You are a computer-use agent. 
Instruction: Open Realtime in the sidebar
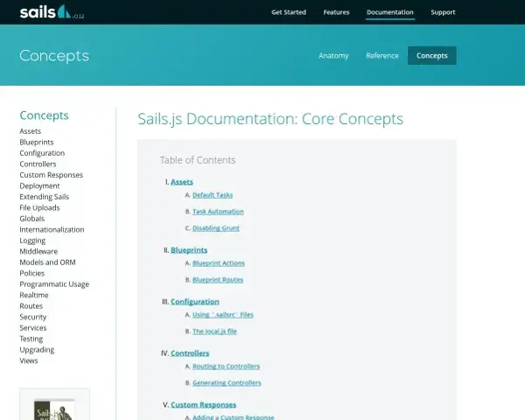tap(34, 296)
